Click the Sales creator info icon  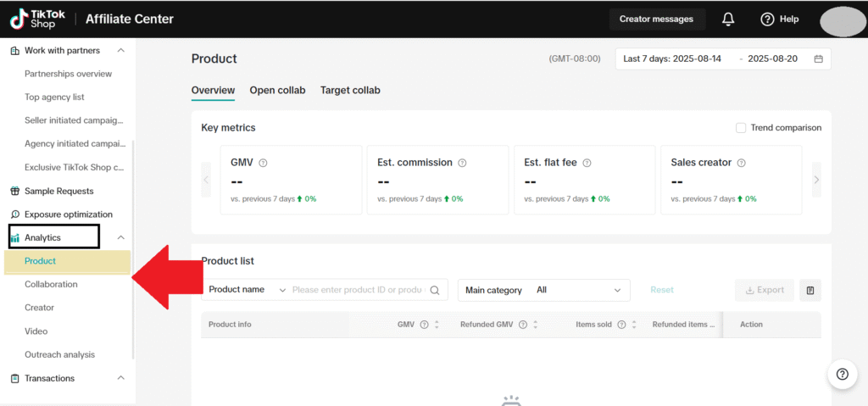[741, 163]
